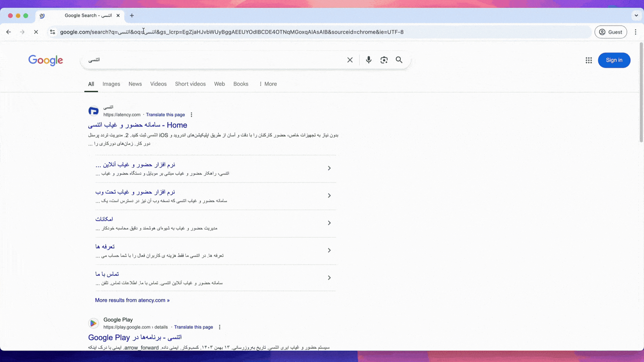Open the Chrome three-dot menu
The image size is (644, 362).
[x=636, y=32]
